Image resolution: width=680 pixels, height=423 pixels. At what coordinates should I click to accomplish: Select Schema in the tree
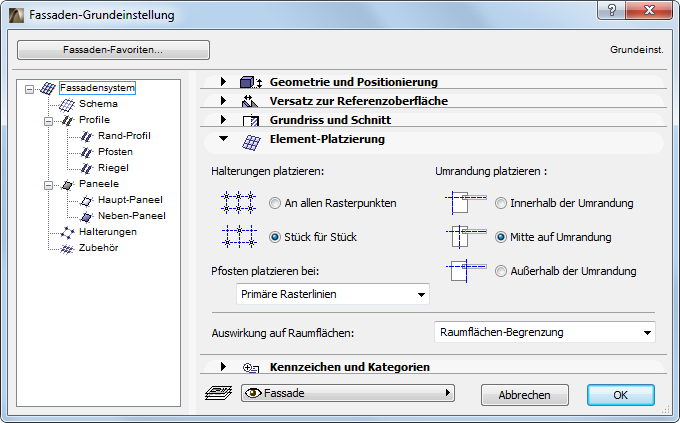click(x=98, y=104)
